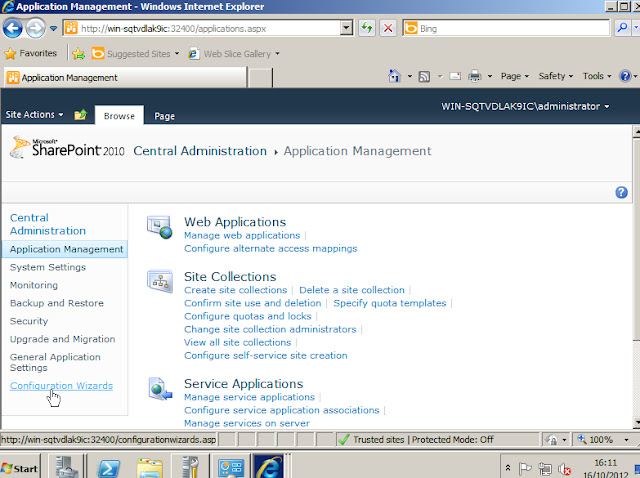640x478 pixels.
Task: Click the Service Applications section icon
Action: (160, 389)
